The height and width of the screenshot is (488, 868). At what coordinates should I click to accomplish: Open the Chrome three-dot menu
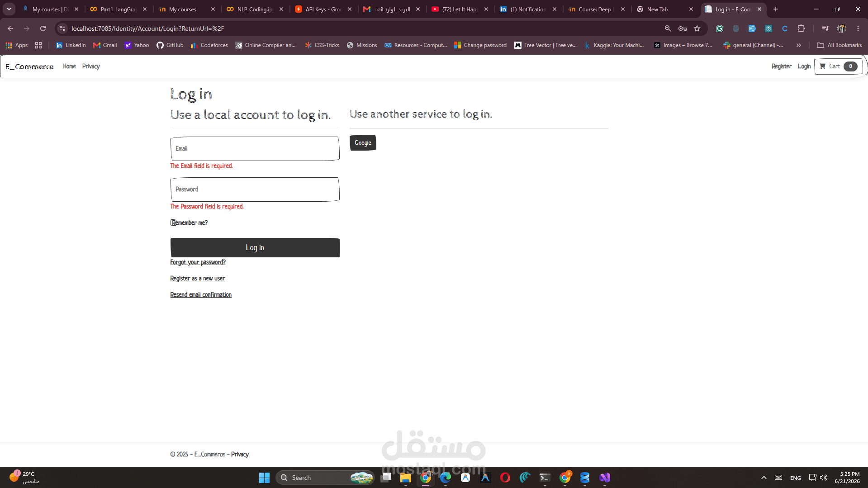pos(858,28)
